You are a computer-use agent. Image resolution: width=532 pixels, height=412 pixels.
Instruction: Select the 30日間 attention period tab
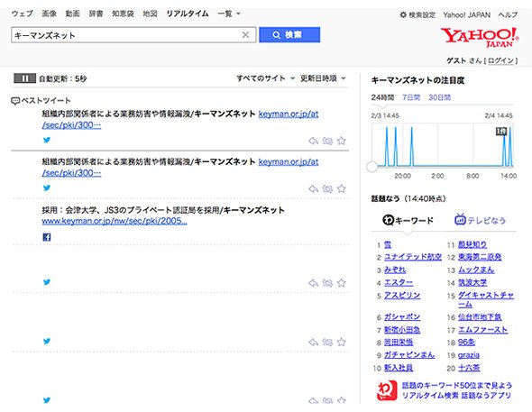439,97
